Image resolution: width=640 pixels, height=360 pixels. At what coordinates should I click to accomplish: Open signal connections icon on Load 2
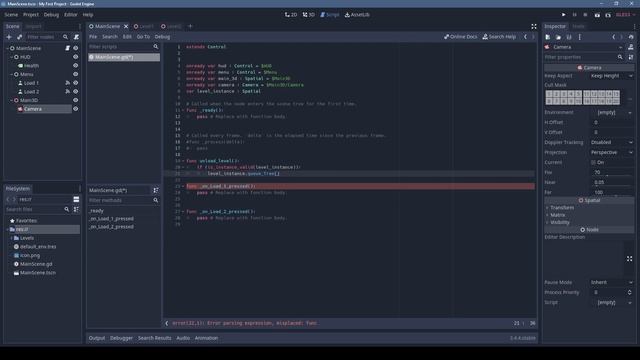pos(67,91)
